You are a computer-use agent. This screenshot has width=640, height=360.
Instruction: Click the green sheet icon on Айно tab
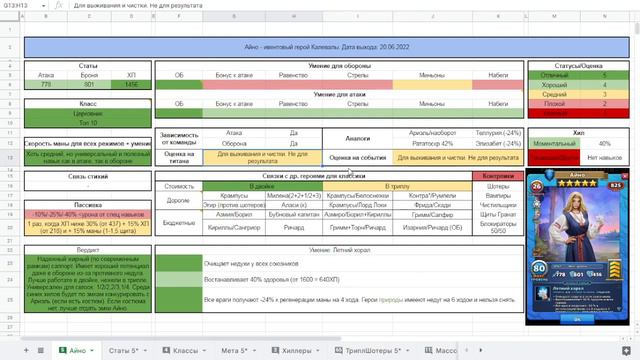(x=62, y=350)
